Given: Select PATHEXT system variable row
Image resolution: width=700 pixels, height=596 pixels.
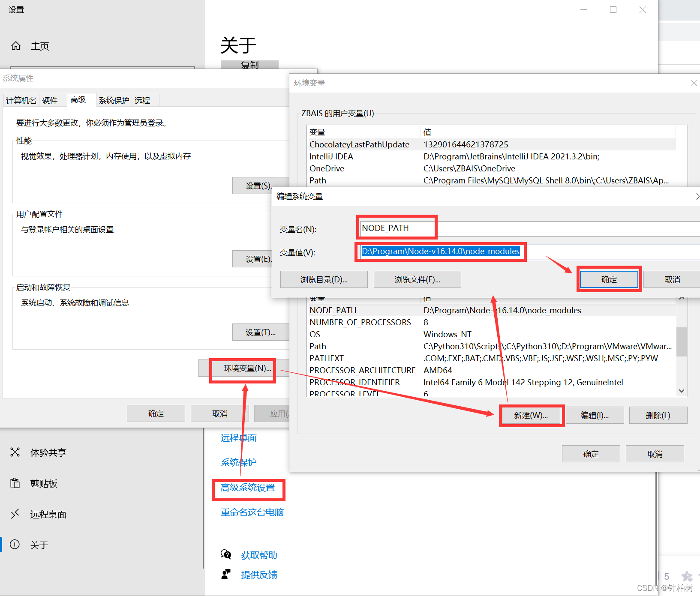Looking at the screenshot, I should click(491, 358).
